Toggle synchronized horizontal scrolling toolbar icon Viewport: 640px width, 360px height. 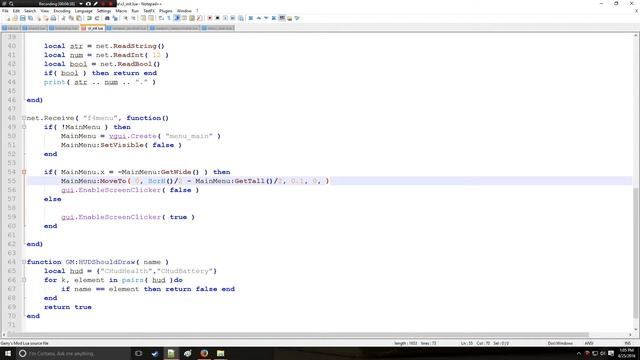151,18
